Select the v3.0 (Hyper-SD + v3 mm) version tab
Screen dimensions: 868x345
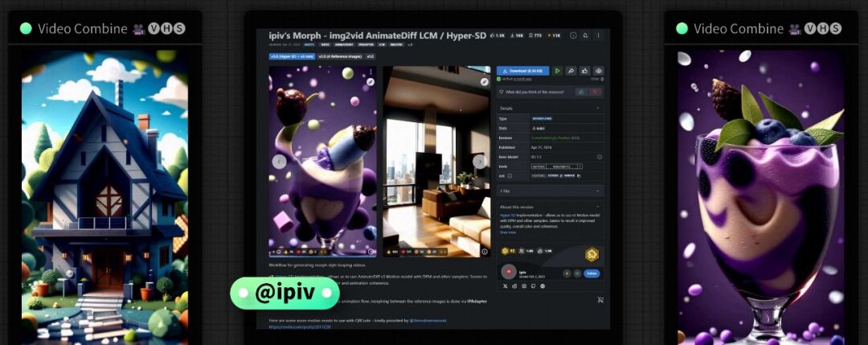coord(293,56)
